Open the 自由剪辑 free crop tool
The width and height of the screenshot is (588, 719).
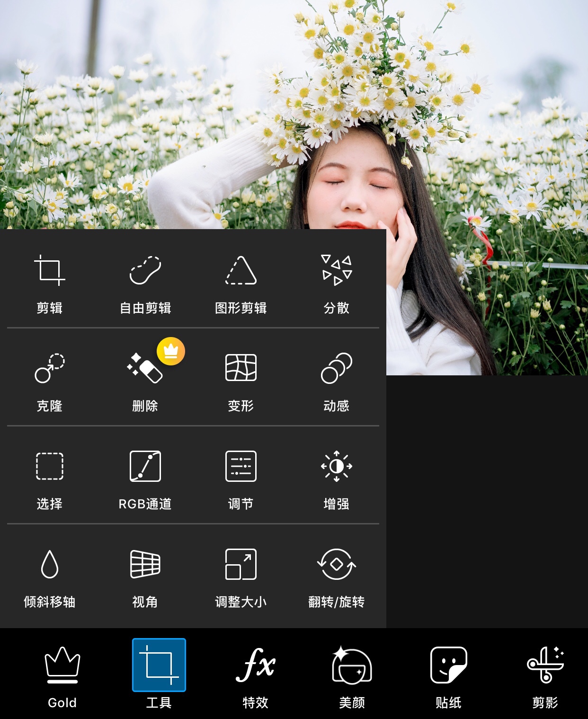pyautogui.click(x=145, y=283)
